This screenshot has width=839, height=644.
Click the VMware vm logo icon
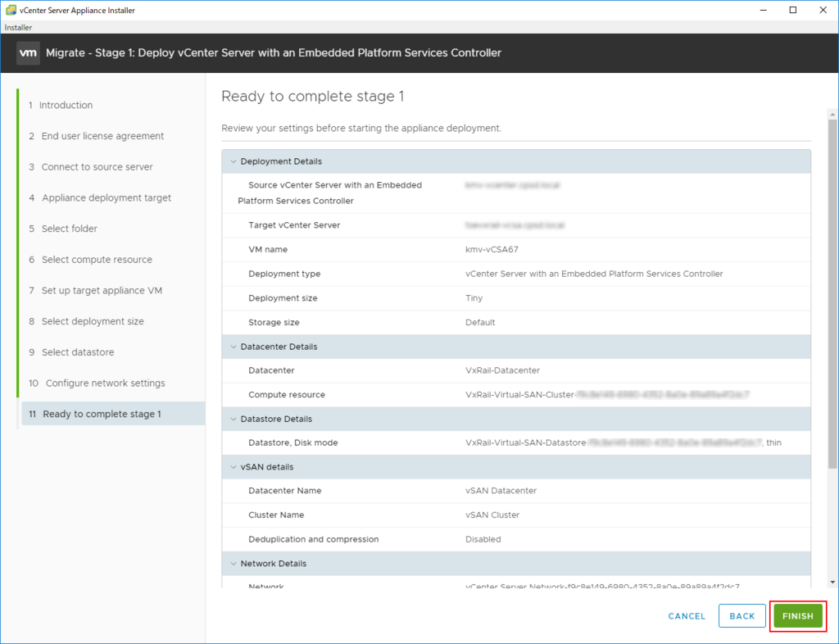(29, 52)
